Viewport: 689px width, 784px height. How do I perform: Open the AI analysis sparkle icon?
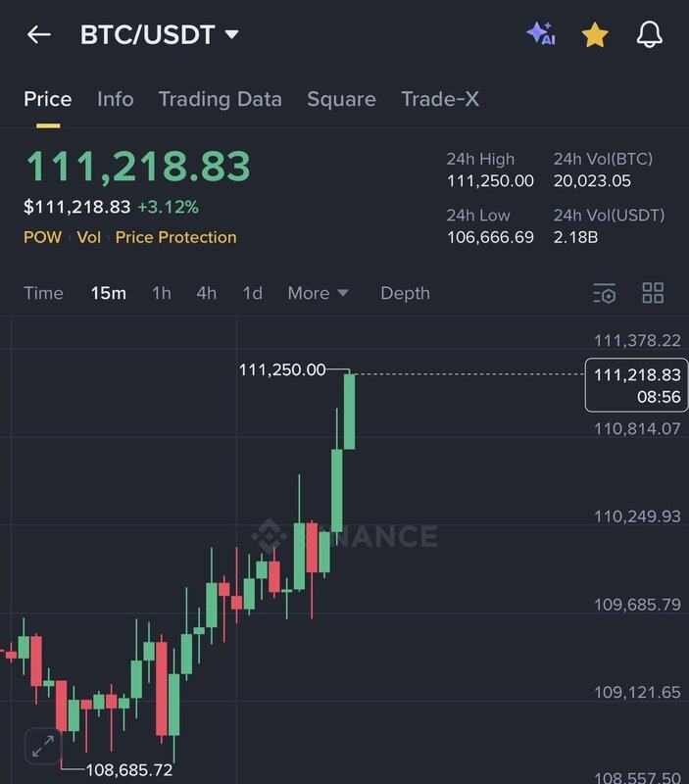pyautogui.click(x=541, y=34)
